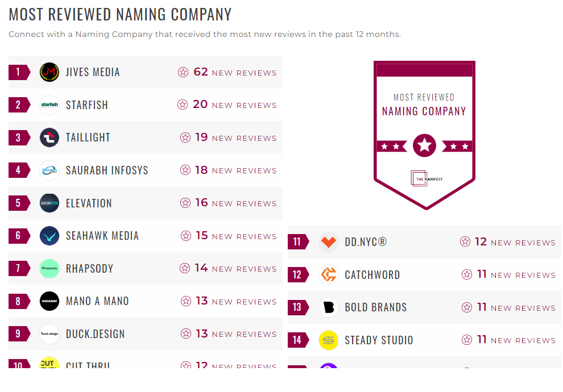Click the Saurabh Infosys logo

[x=49, y=170]
